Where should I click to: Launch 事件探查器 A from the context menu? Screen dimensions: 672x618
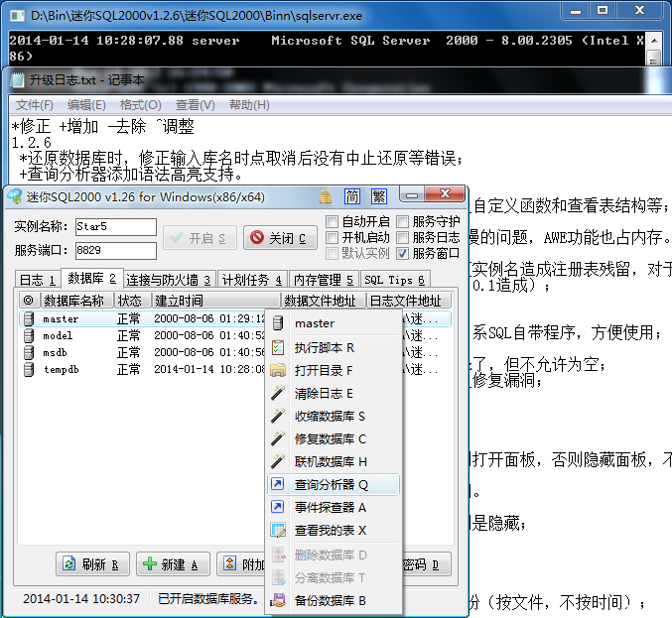click(x=334, y=507)
